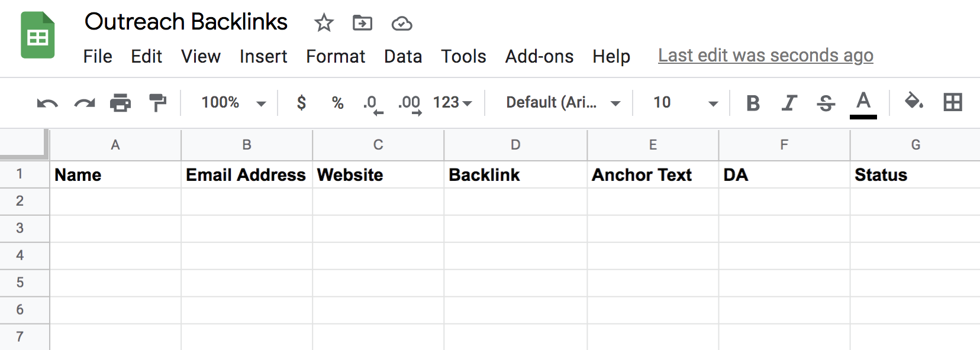Print the spreadsheet using printer icon
This screenshot has height=350, width=980.
[x=121, y=103]
